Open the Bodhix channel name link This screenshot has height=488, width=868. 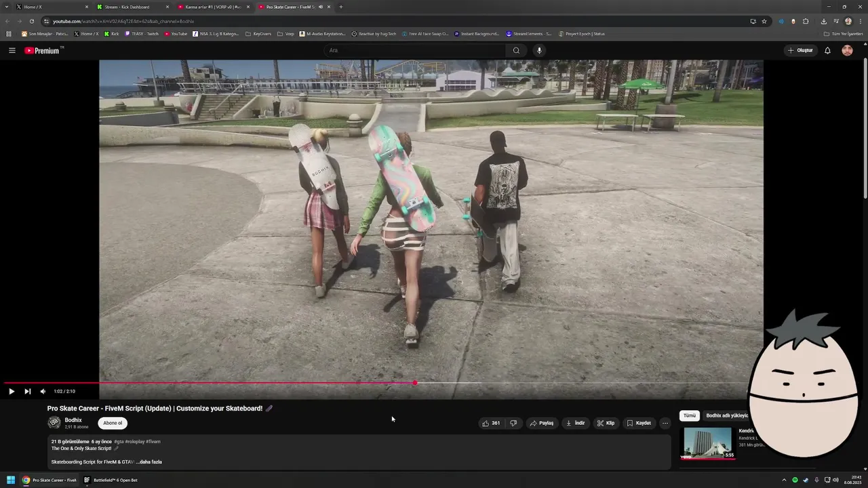(73, 420)
